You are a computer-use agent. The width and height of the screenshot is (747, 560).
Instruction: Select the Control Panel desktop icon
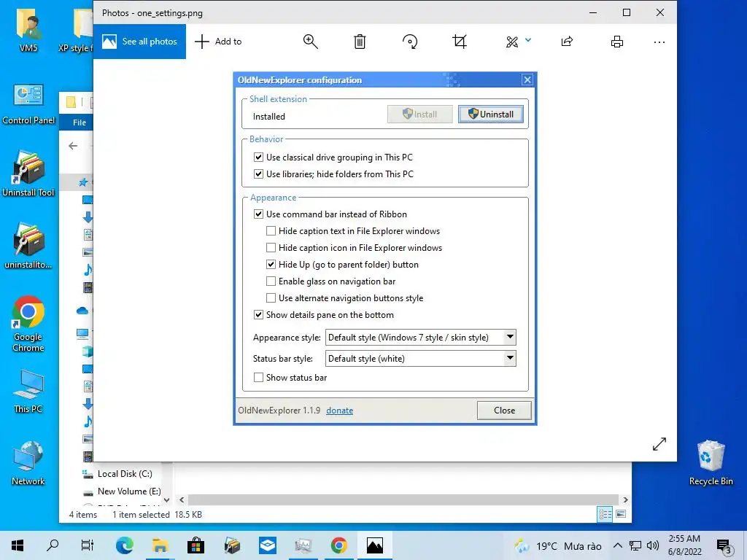[28, 104]
